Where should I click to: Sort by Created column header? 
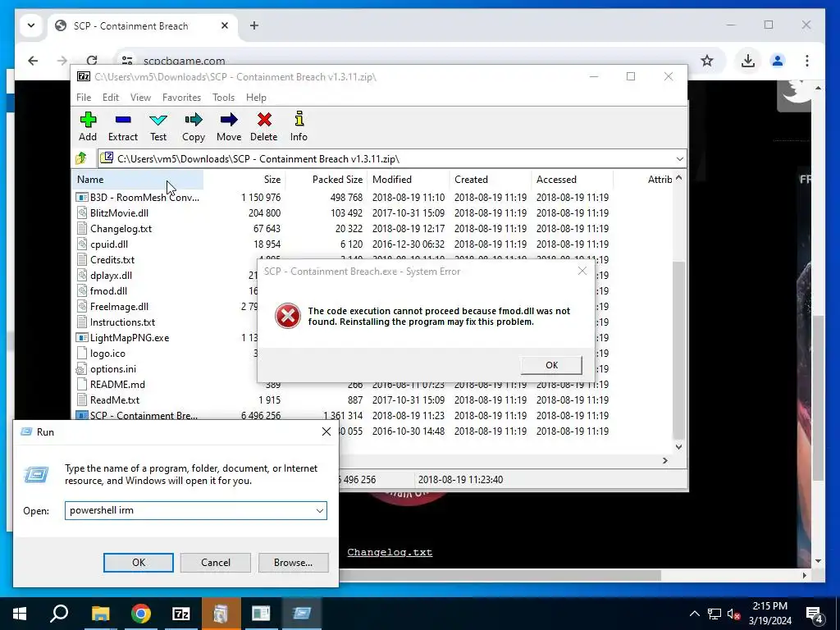(x=491, y=180)
